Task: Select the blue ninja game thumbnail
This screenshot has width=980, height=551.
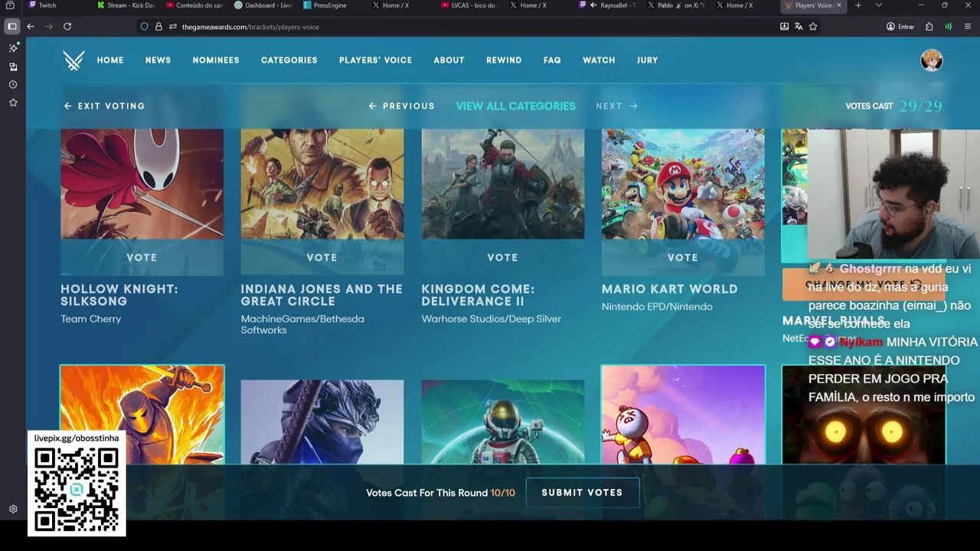Action: click(322, 422)
